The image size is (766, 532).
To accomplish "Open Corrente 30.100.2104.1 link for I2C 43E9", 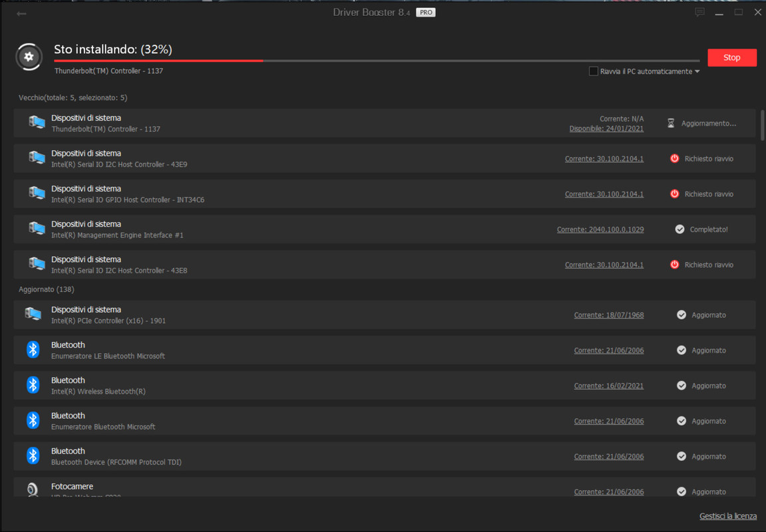I will pyautogui.click(x=604, y=159).
